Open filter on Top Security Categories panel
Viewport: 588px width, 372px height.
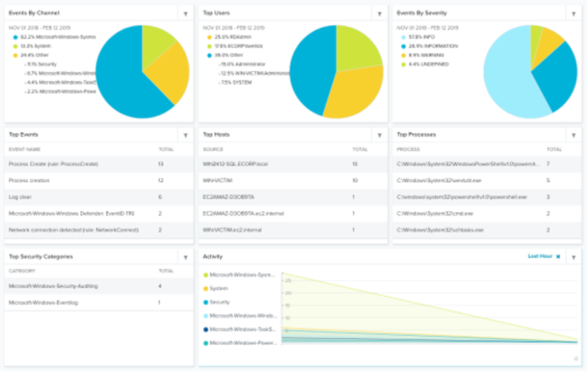(x=185, y=257)
